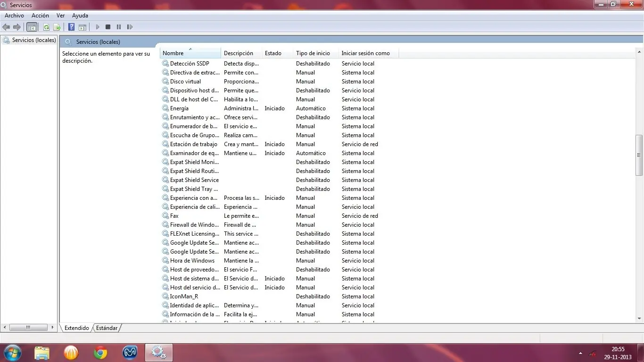Select the FLEXnet Licensing... service
644x362 pixels.
pyautogui.click(x=195, y=233)
